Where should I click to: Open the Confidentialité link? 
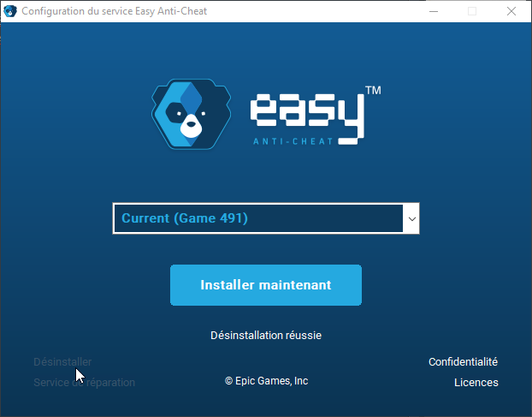point(463,362)
